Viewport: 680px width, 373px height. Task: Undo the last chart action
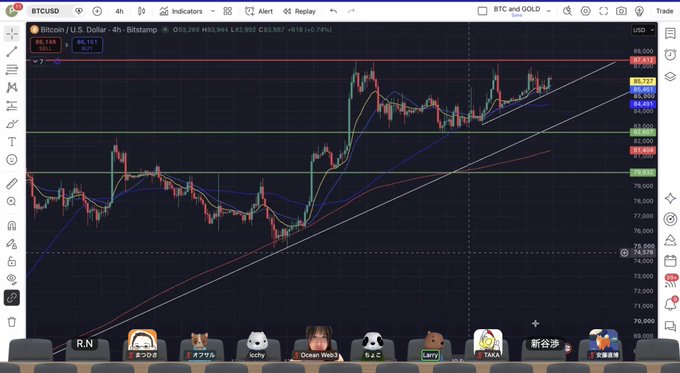tap(333, 11)
